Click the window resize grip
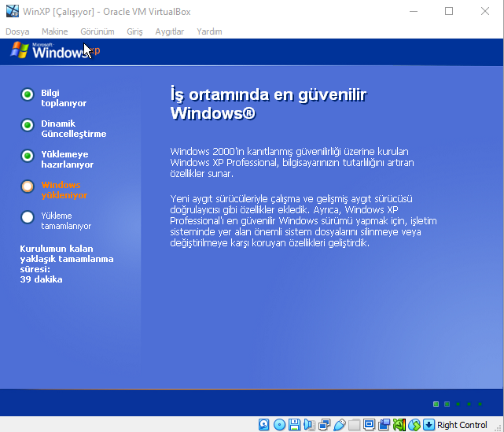 (x=498, y=428)
